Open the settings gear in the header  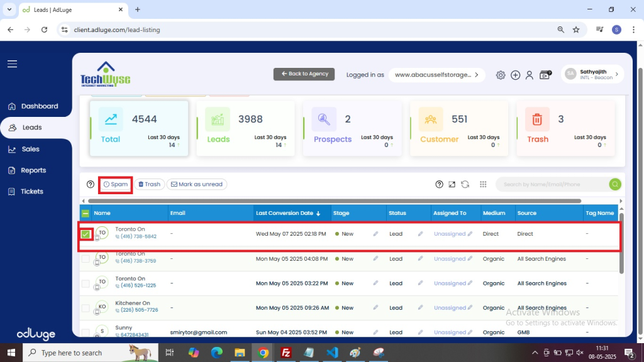pos(501,75)
